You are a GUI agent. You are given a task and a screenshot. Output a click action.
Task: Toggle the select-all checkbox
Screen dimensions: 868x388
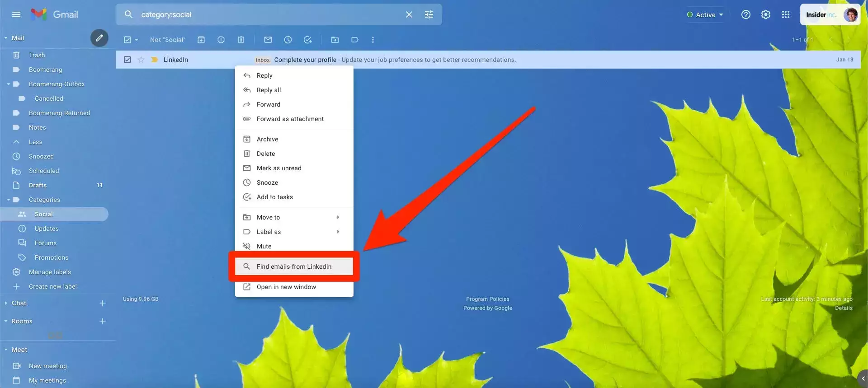coord(127,40)
